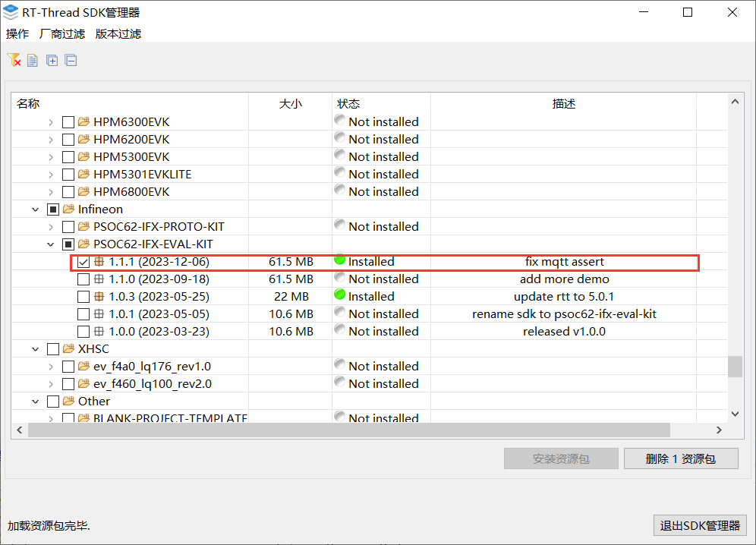Click the horizontal scrollbar thumb

(x=349, y=430)
